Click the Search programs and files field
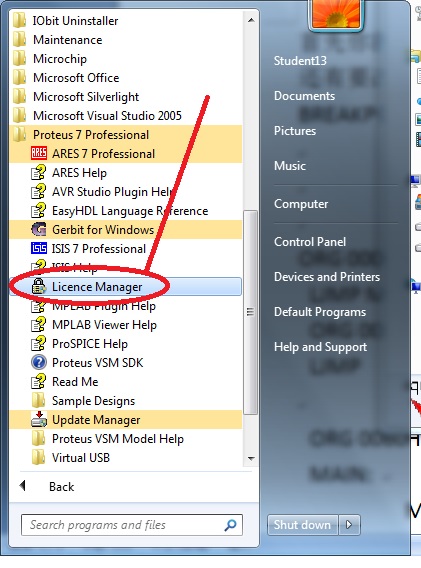 132,525
